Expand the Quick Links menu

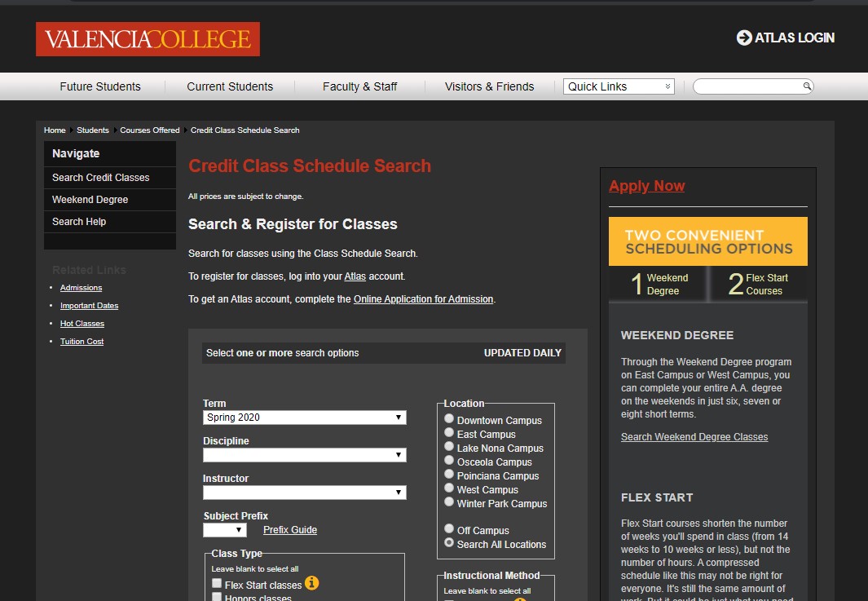[617, 86]
